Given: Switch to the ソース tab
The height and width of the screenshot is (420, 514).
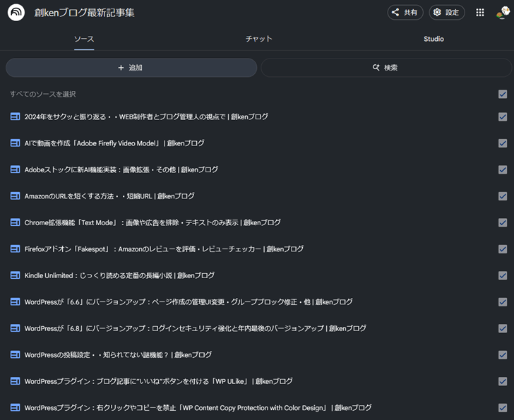Looking at the screenshot, I should 84,39.
